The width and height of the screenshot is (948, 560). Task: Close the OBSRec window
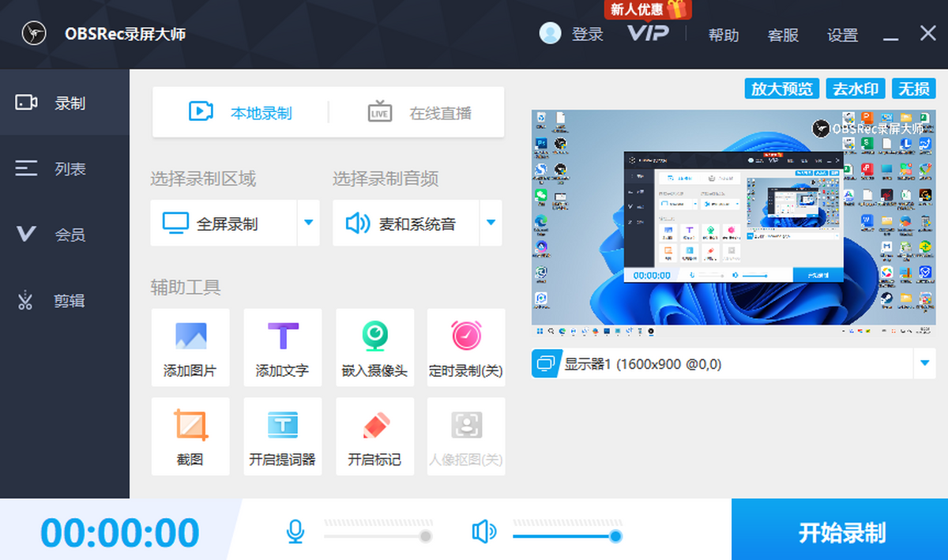[x=927, y=33]
